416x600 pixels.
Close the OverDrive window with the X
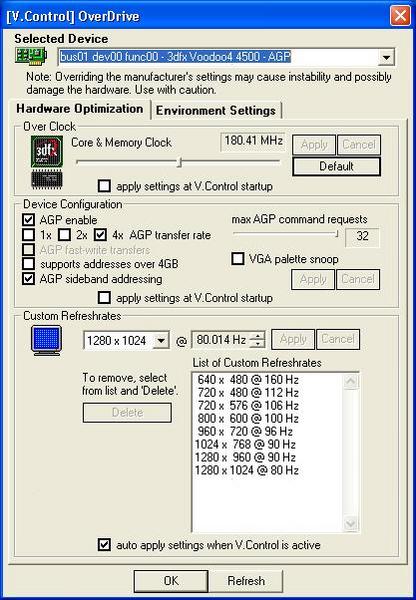pyautogui.click(x=400, y=16)
